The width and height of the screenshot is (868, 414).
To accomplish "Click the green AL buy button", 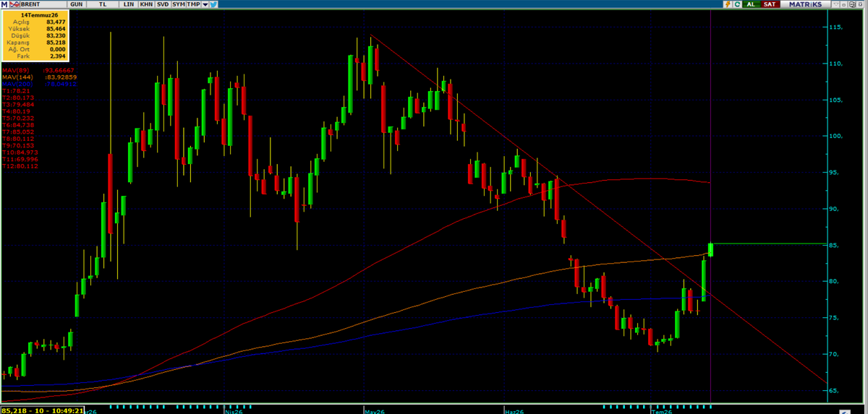I will (x=751, y=4).
